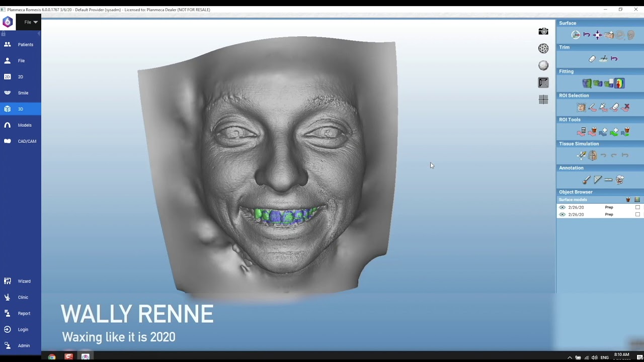The width and height of the screenshot is (644, 362).
Task: Collapse the Fitting section header
Action: 600,71
